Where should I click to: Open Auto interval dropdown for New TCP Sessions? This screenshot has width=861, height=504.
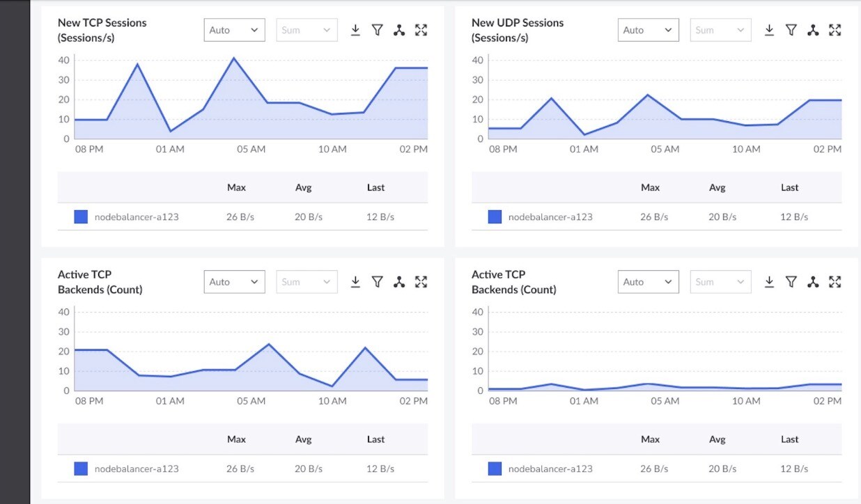click(234, 30)
